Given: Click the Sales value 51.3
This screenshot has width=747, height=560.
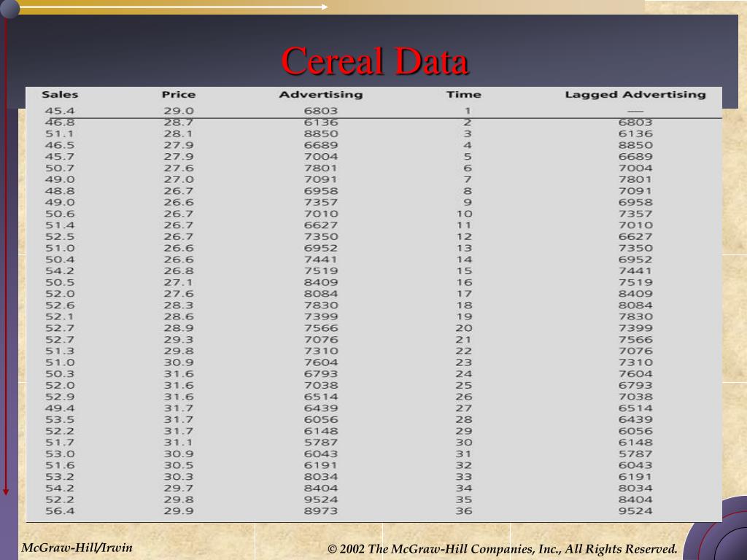Looking at the screenshot, I should point(60,351).
